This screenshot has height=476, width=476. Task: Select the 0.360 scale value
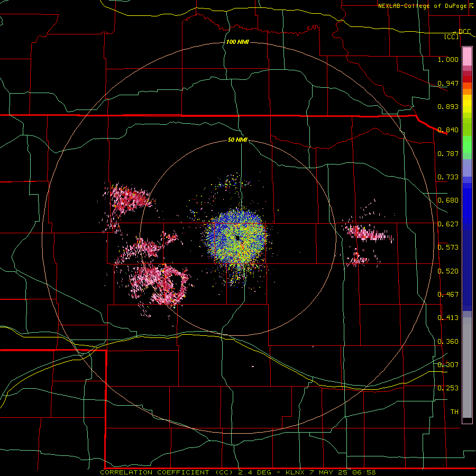click(x=448, y=342)
